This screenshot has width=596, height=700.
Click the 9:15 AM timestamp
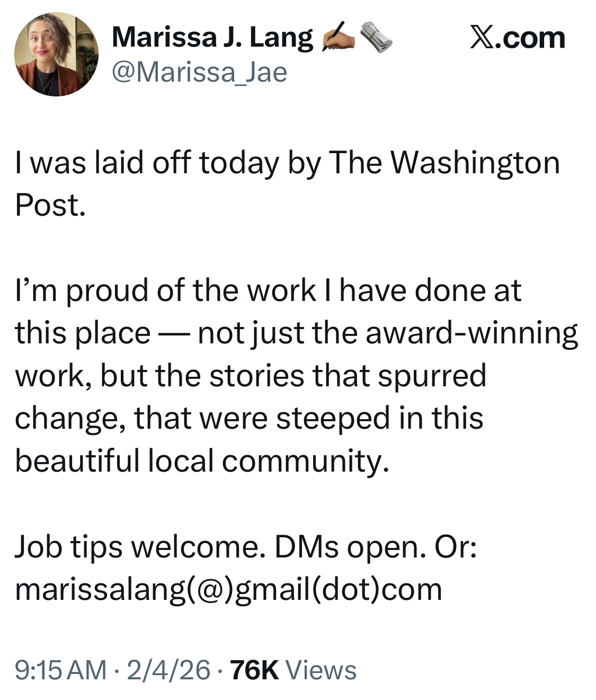click(x=60, y=670)
